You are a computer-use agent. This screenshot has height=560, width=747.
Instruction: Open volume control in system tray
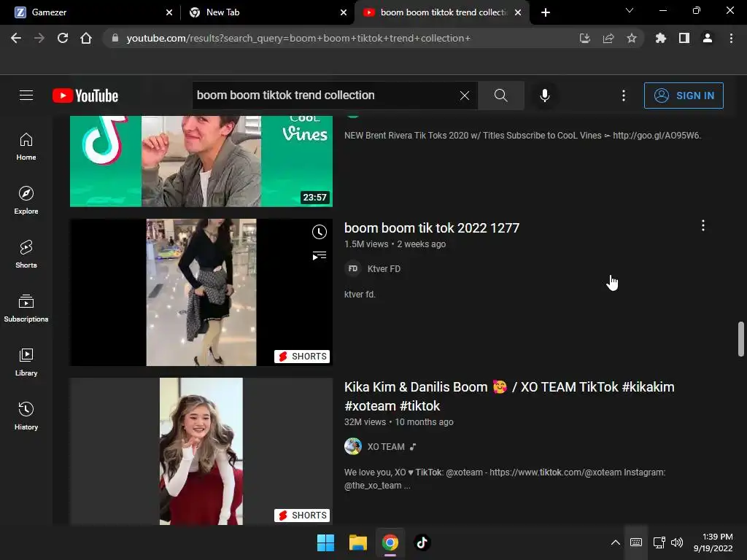point(676,542)
